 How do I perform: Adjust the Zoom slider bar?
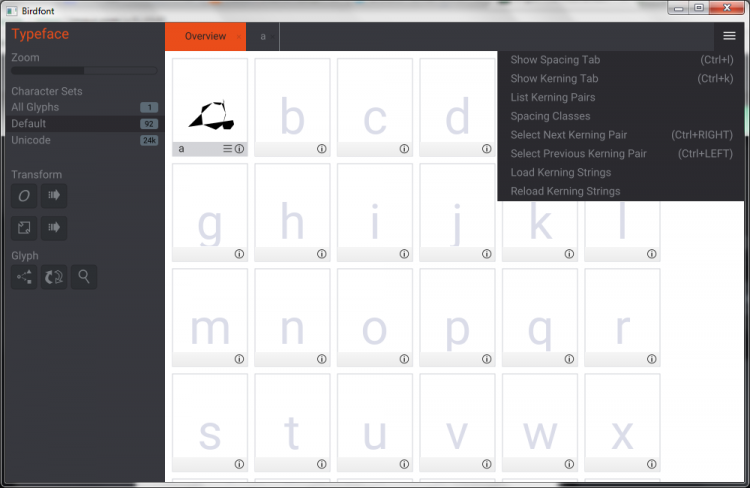click(84, 71)
